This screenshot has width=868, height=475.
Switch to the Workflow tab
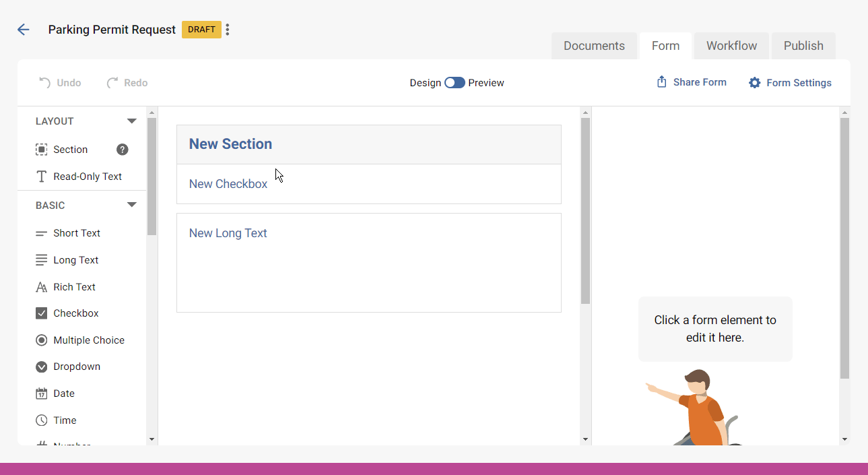(731, 46)
